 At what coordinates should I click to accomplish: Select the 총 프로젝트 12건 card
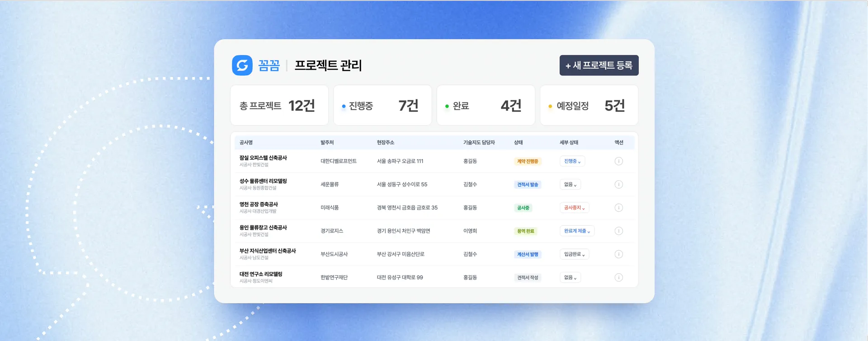coord(279,105)
